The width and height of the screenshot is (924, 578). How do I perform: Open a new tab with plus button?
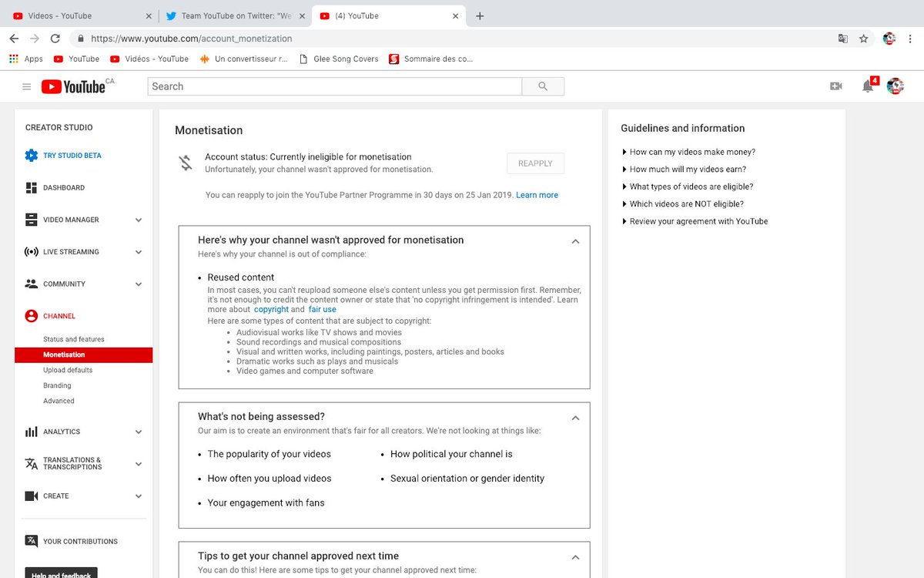(x=480, y=15)
